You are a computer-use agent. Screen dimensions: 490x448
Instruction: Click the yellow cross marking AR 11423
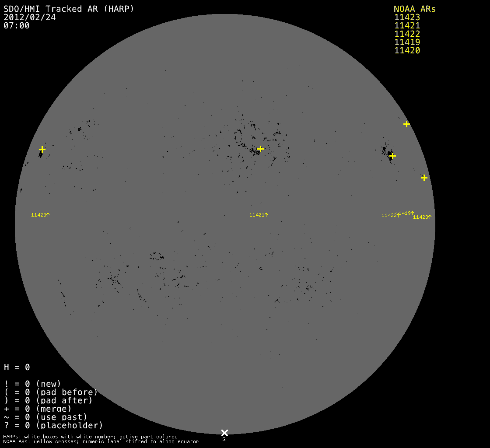click(x=42, y=149)
